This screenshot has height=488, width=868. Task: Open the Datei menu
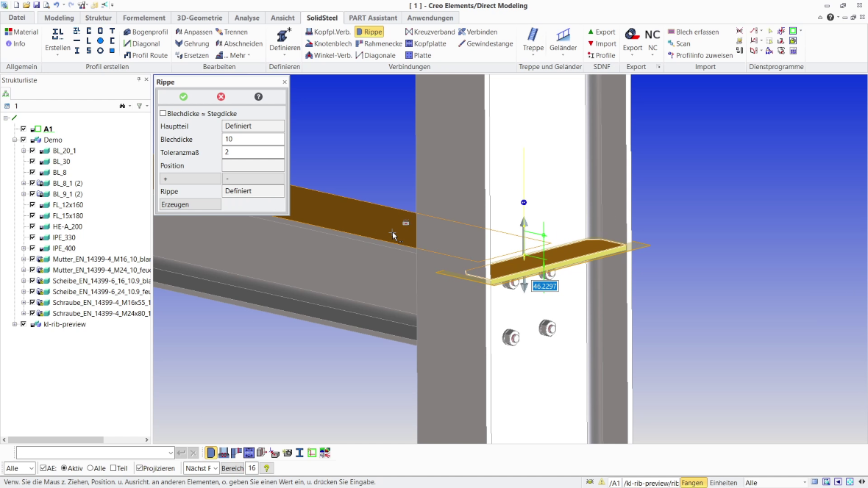tap(17, 18)
